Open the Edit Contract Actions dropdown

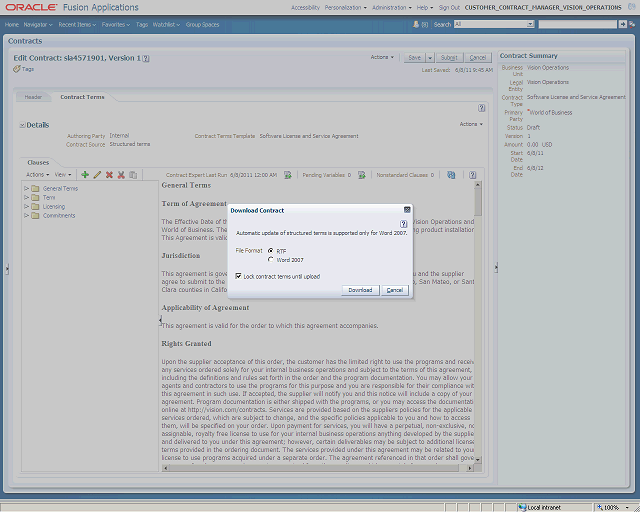(382, 57)
